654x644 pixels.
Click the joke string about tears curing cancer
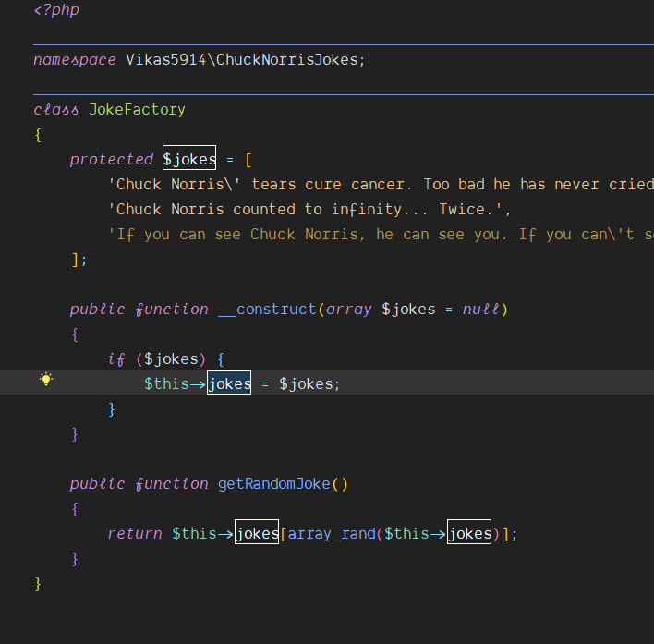point(381,185)
